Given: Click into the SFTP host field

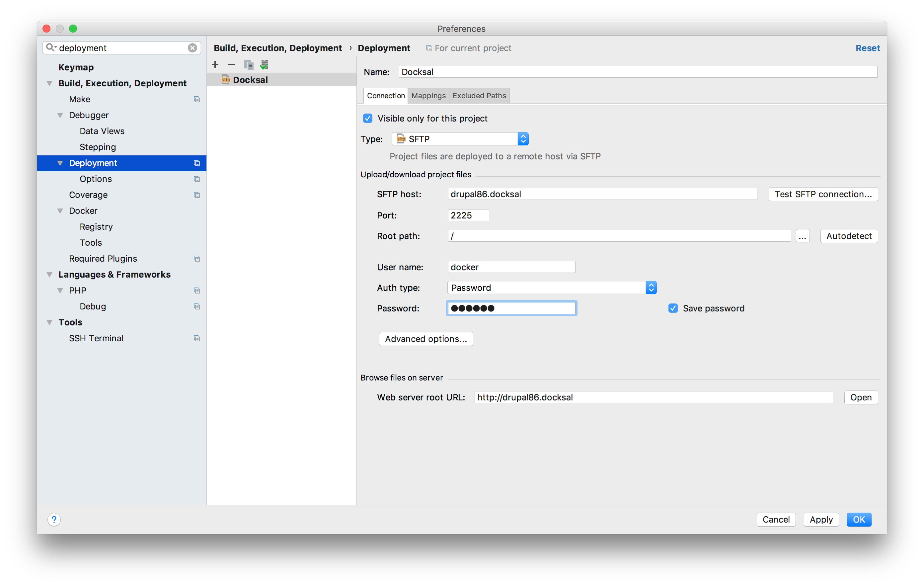Looking at the screenshot, I should (602, 194).
